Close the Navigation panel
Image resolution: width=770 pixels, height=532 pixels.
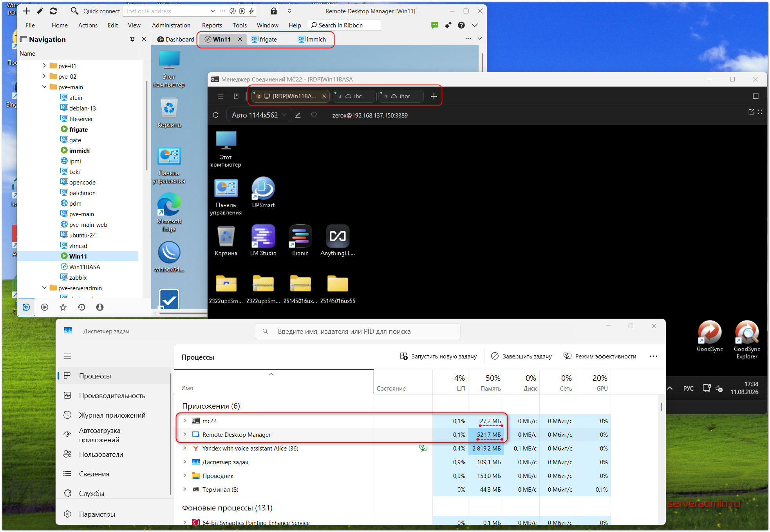pyautogui.click(x=144, y=39)
